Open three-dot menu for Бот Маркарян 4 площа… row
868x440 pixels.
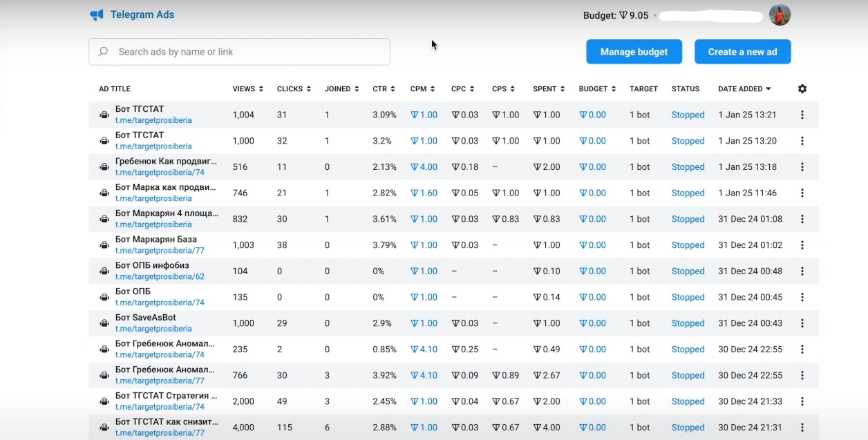coord(802,219)
